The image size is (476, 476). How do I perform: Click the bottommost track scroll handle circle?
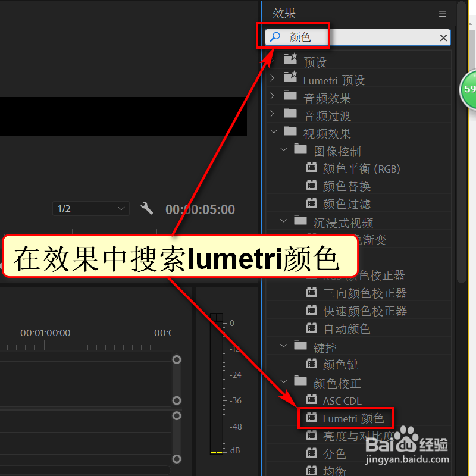click(177, 459)
